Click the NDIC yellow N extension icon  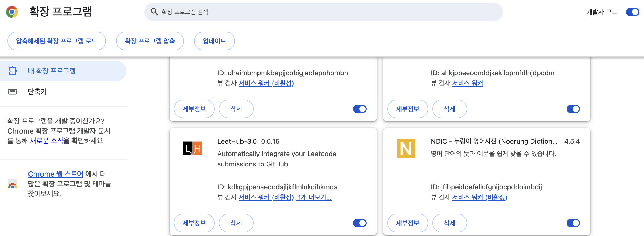coord(406,148)
